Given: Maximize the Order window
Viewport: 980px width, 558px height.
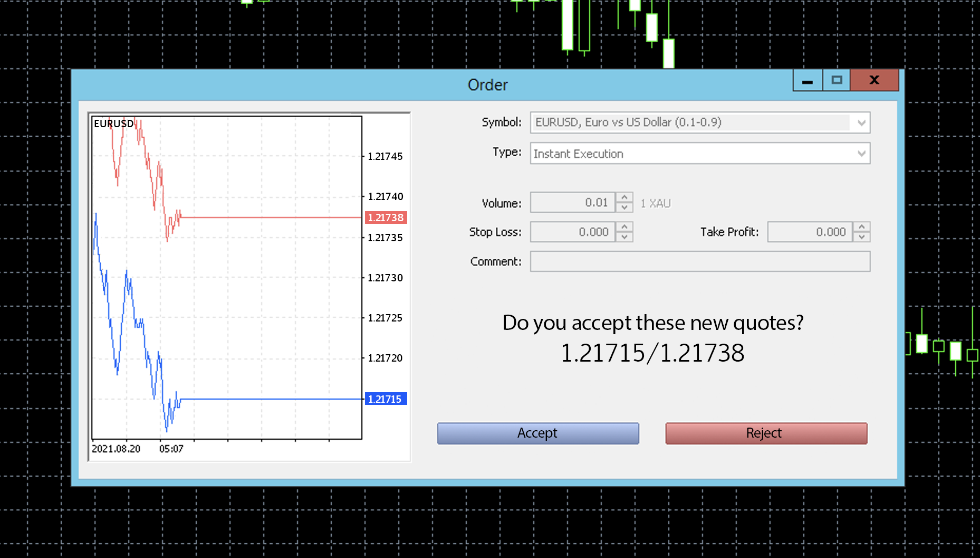Looking at the screenshot, I should 837,80.
